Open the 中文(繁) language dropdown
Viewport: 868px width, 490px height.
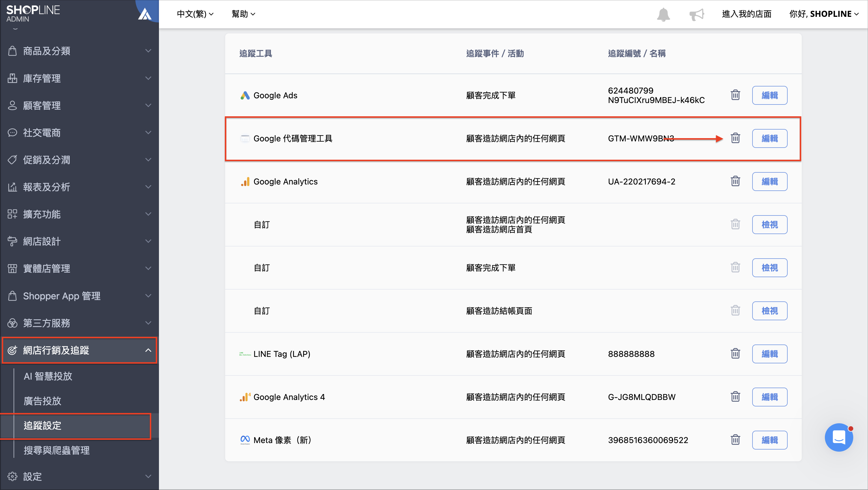tap(195, 14)
